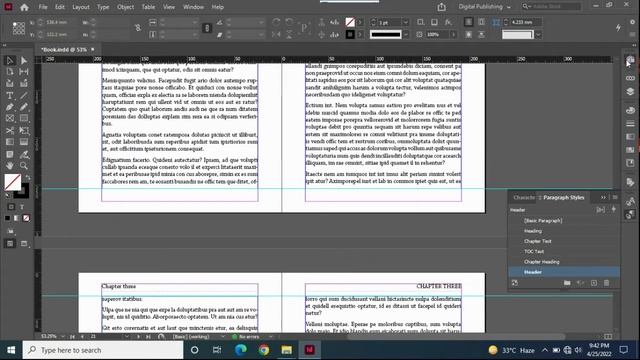Select the Hand tool
The height and width of the screenshot is (360, 640).
(10, 166)
